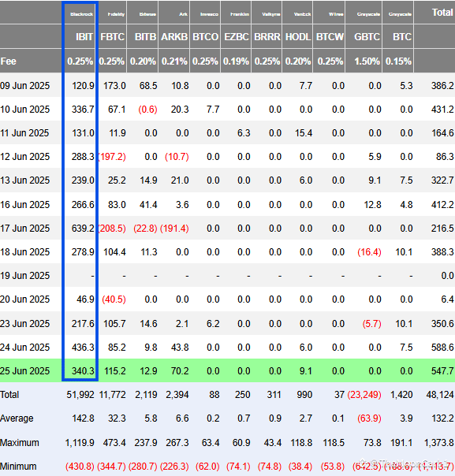The width and height of the screenshot is (455, 476).
Task: Select the Total column header at top right
Action: [x=442, y=13]
